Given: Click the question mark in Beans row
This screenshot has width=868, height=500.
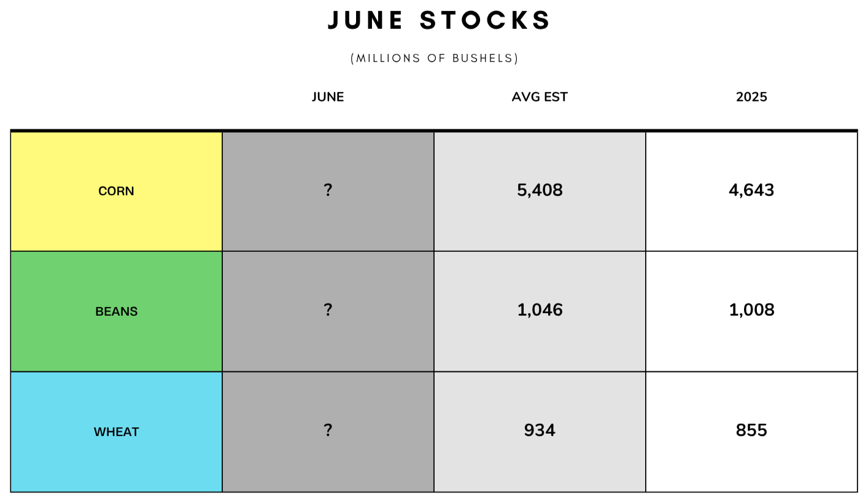Looking at the screenshot, I should pos(328,310).
